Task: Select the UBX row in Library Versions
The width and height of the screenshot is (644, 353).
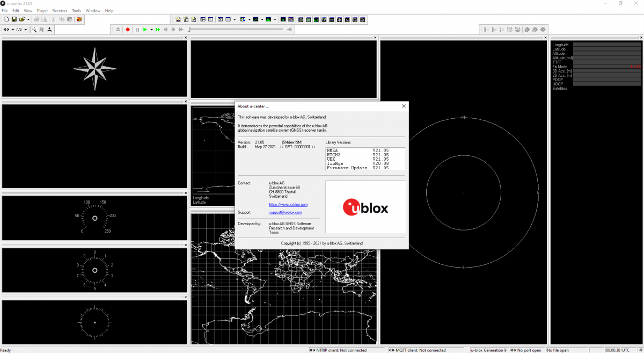Action: tap(365, 159)
